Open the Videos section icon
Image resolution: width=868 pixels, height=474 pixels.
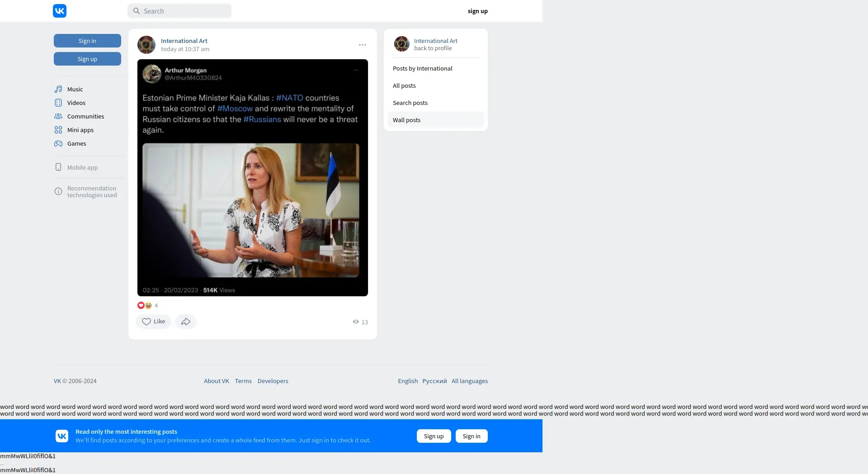58,103
